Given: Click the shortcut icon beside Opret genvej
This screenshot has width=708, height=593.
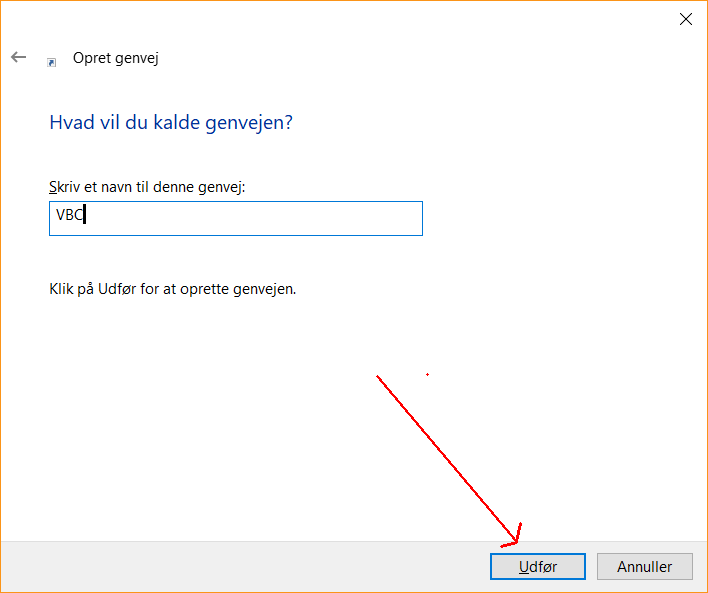Looking at the screenshot, I should pyautogui.click(x=51, y=62).
